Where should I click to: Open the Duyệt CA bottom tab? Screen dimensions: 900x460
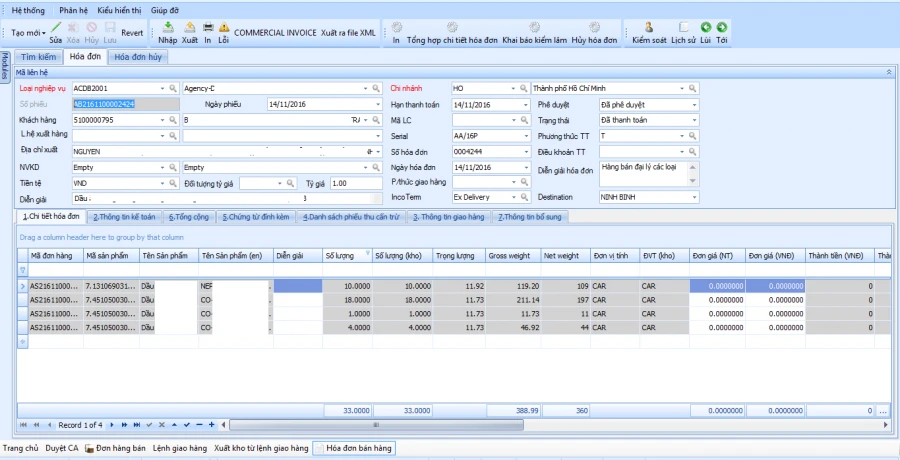click(61, 448)
